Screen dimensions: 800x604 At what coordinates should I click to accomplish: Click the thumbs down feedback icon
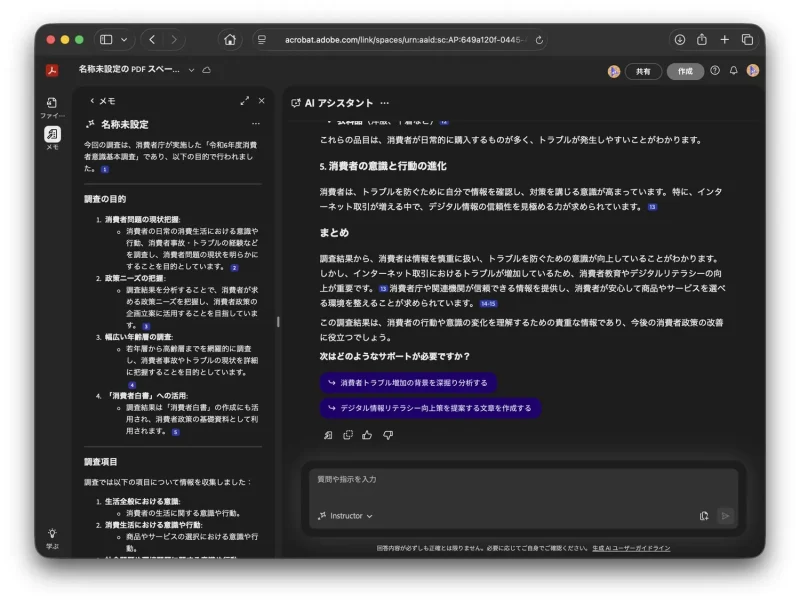tap(388, 435)
